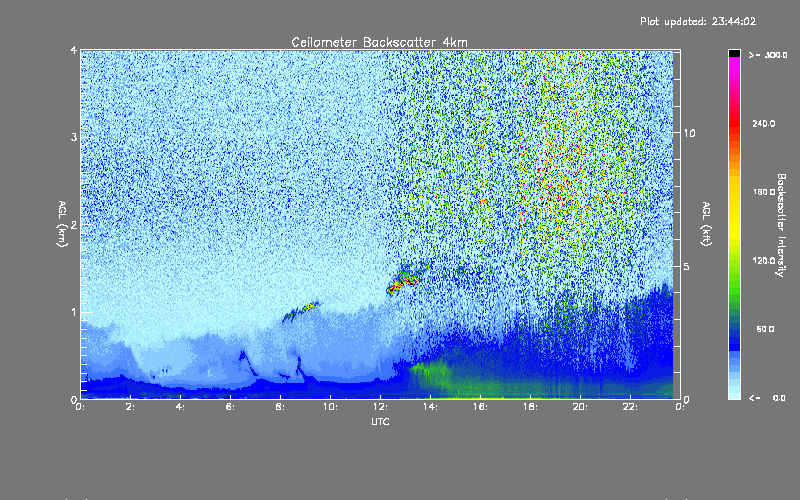This screenshot has height=500, width=800.
Task: Click the '6:' hour tick label
Action: [x=231, y=407]
